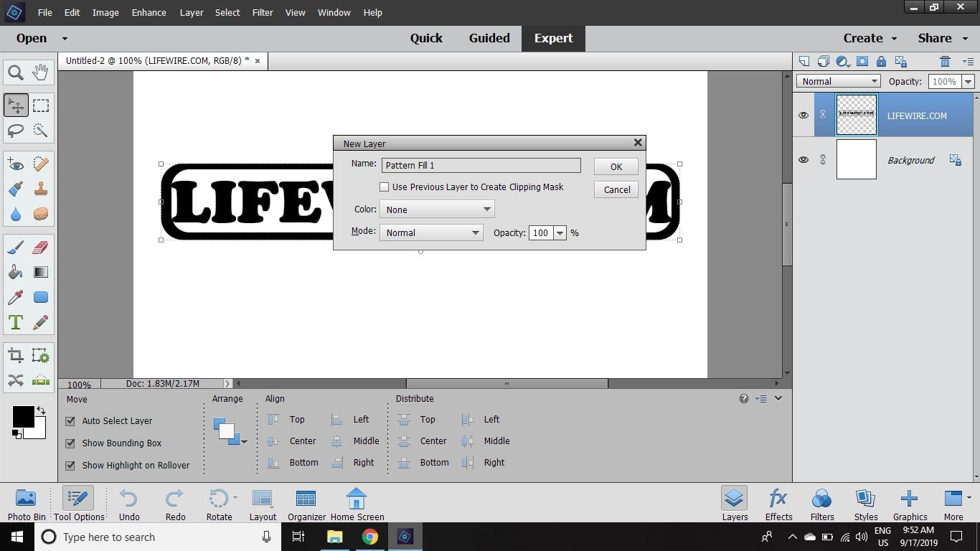Screen dimensions: 980x551
Task: Hide the LIFEWIRE.COM layer
Action: tap(804, 116)
